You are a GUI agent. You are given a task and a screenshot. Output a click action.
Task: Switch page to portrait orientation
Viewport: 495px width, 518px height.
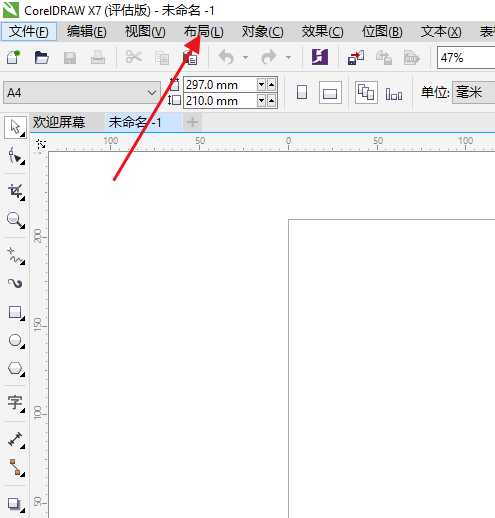point(302,93)
